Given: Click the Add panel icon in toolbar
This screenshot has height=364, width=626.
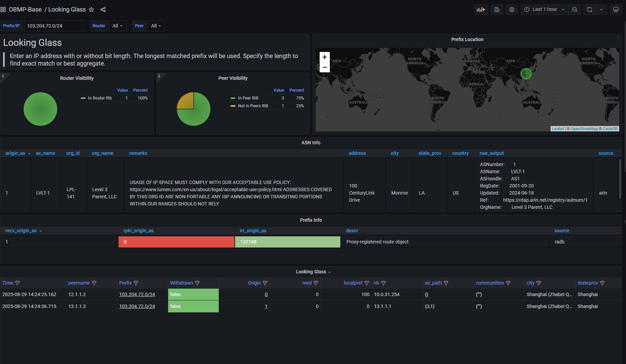Looking at the screenshot, I should pyautogui.click(x=481, y=10).
